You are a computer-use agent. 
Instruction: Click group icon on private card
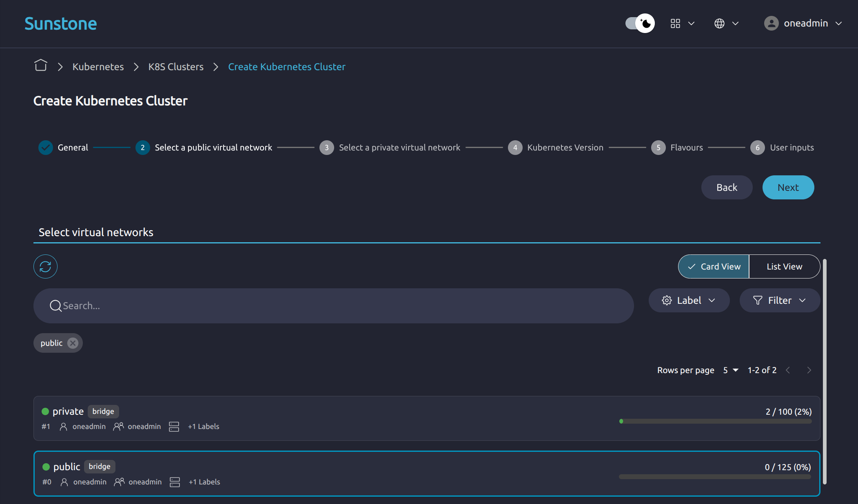coord(119,427)
